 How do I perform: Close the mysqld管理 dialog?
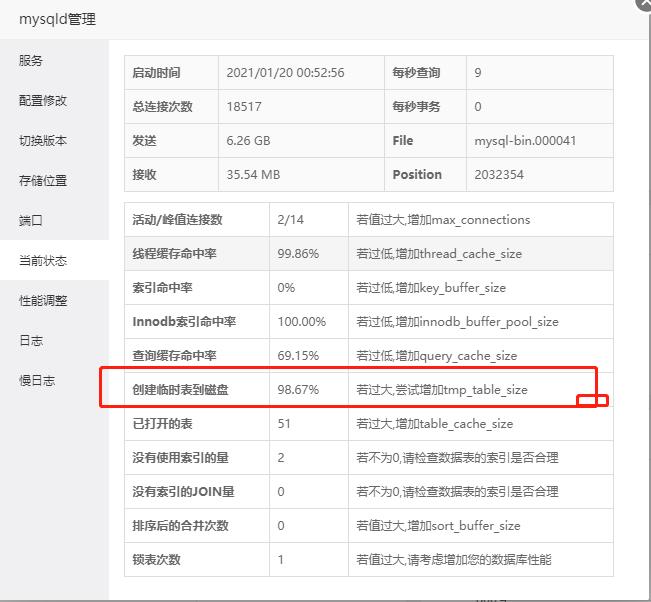click(645, 4)
